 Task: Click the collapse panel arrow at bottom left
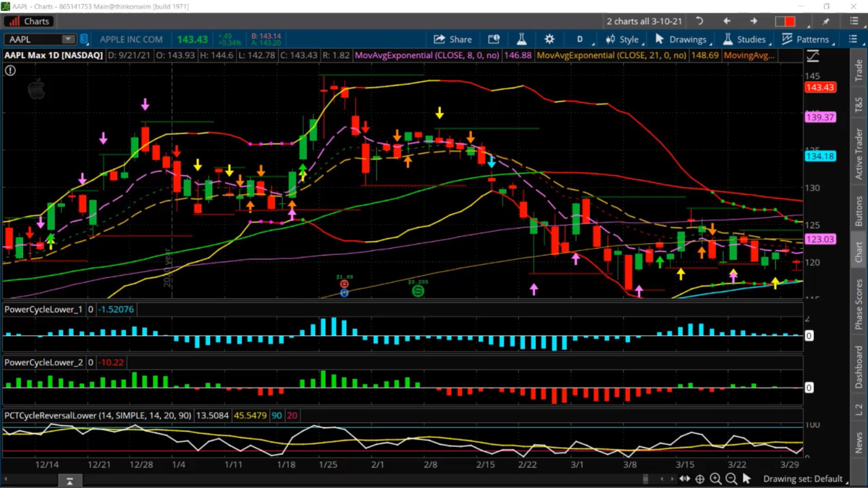coord(70,482)
